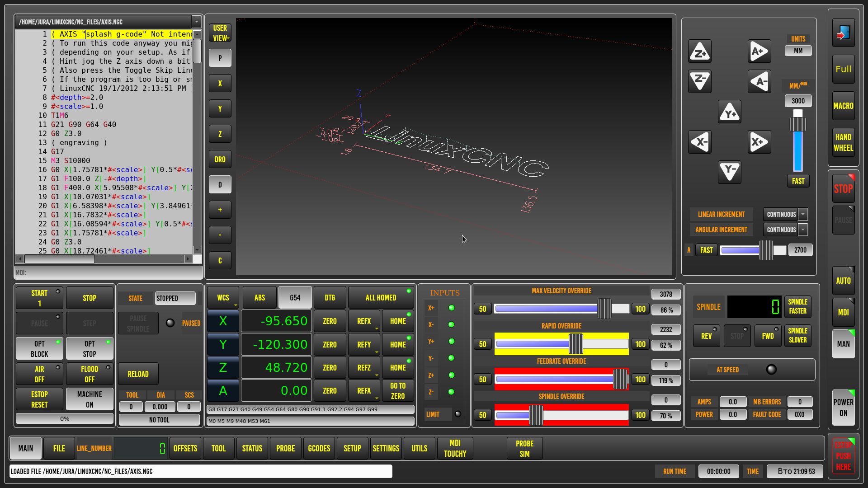868x488 pixels.
Task: Open the MDI TOUCHY tab
Action: 455,448
